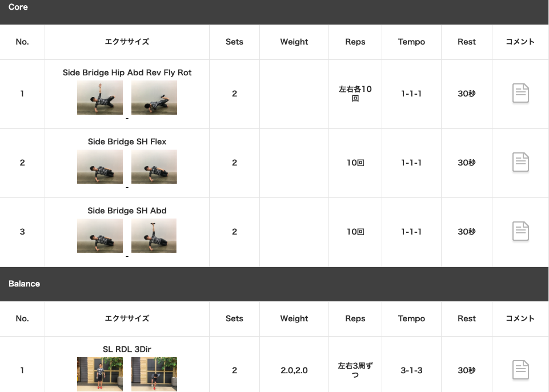549x392 pixels.
Task: Click Sets value in Side Bridge Hip Abd Rev Fly Rot row
Action: [x=235, y=94]
